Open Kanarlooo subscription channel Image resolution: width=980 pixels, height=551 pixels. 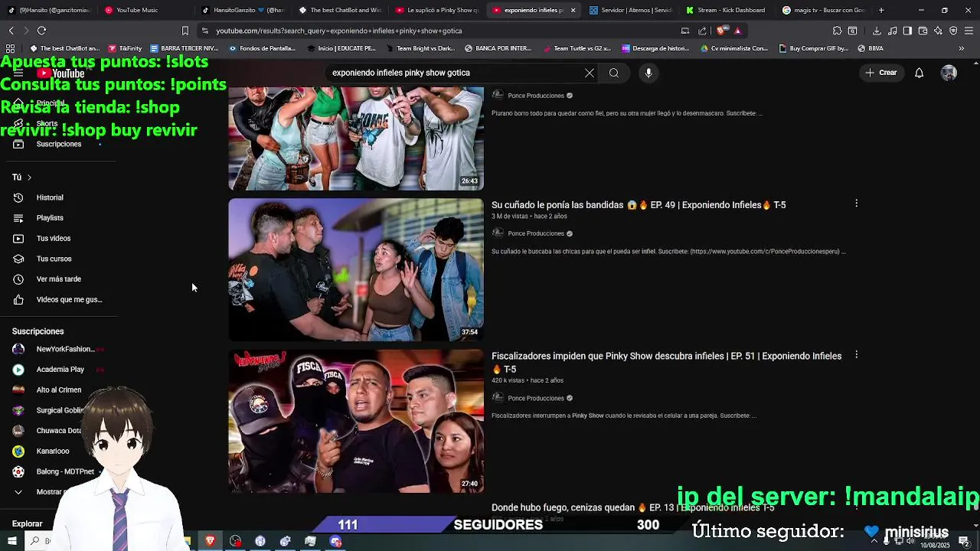click(x=52, y=452)
